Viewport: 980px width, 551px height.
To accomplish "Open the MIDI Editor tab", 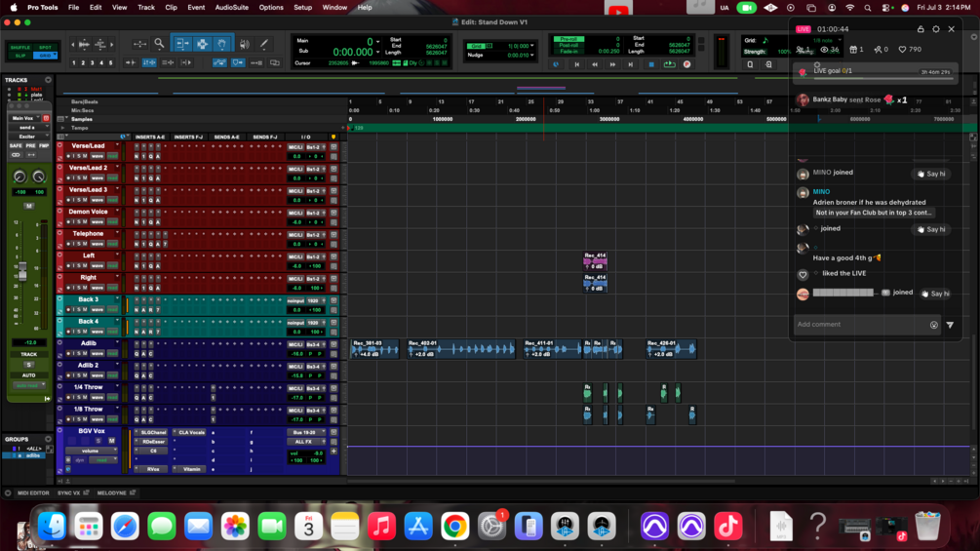I will point(33,492).
